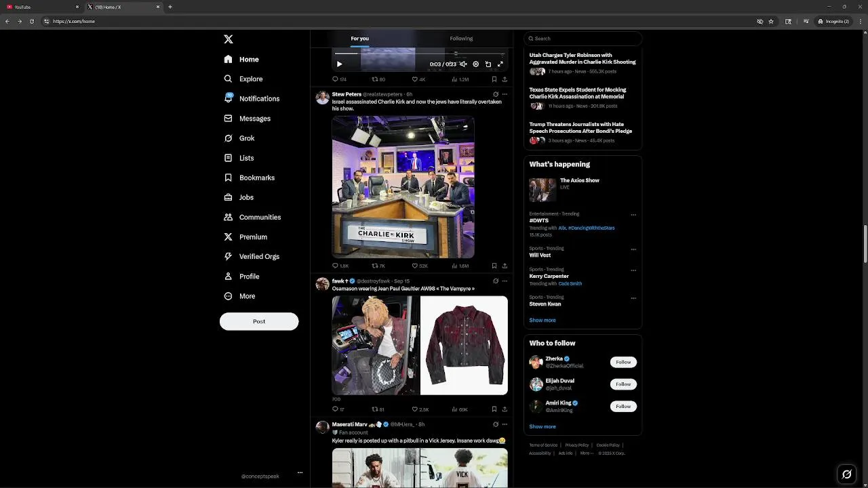Switch to the For you tab
The height and width of the screenshot is (488, 868).
point(359,39)
